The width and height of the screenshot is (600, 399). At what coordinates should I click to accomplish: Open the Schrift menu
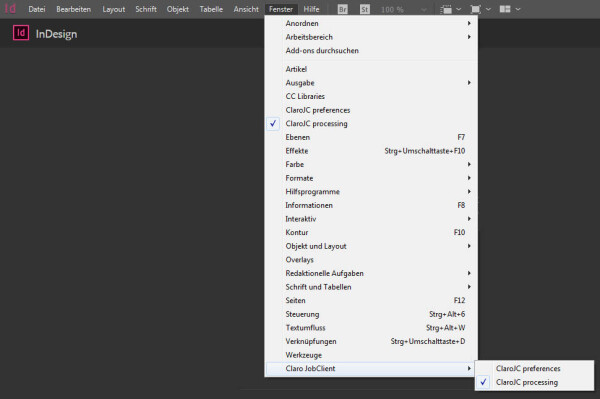click(x=146, y=9)
